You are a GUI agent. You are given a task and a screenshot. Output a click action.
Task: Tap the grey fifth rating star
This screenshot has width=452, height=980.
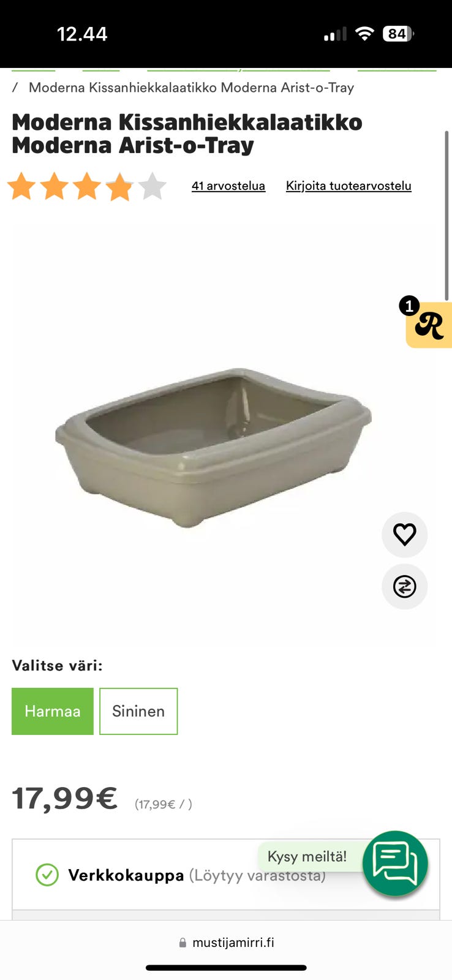[x=152, y=186]
